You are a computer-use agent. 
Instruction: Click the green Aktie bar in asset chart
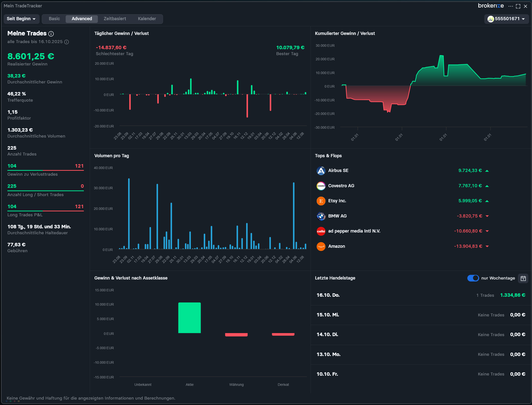coord(189,318)
